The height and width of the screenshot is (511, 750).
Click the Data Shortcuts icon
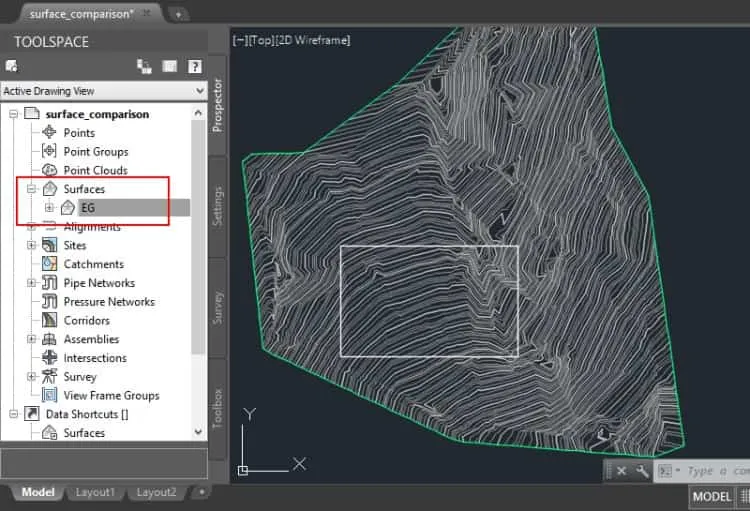(x=32, y=413)
